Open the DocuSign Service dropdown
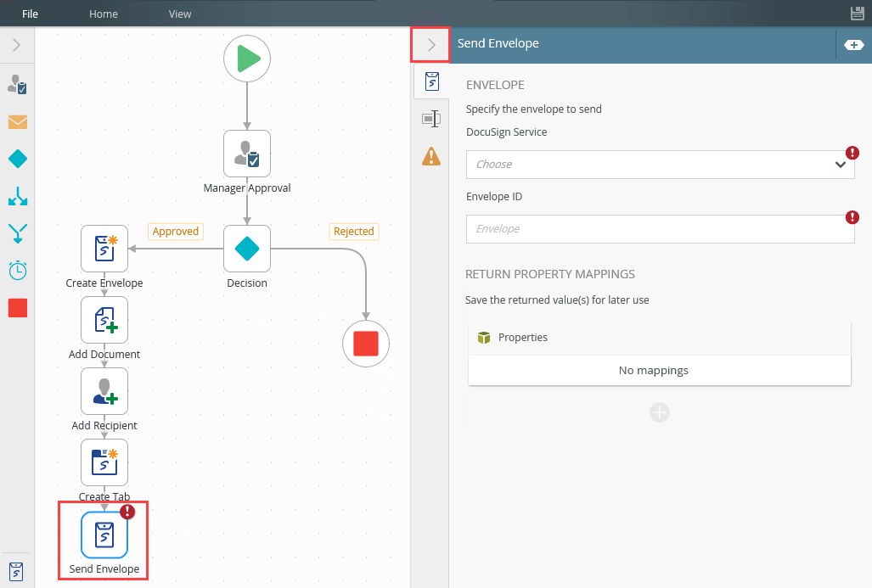This screenshot has height=588, width=872. click(x=660, y=165)
